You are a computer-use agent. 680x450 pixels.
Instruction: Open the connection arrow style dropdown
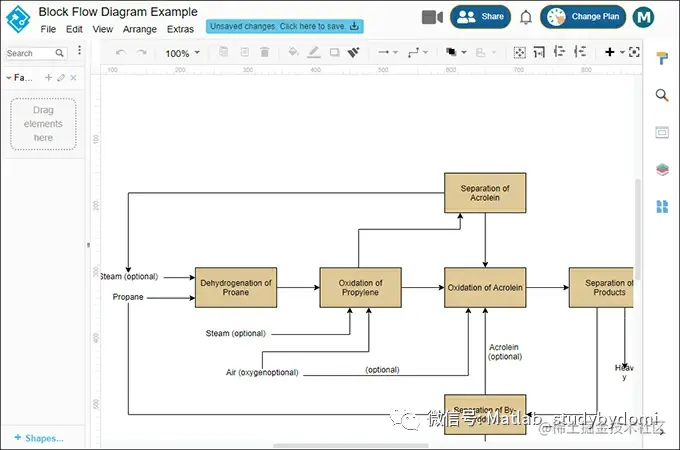(388, 52)
